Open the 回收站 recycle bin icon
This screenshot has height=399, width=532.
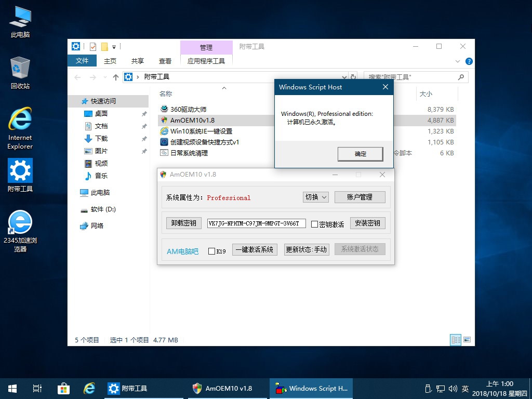click(20, 73)
